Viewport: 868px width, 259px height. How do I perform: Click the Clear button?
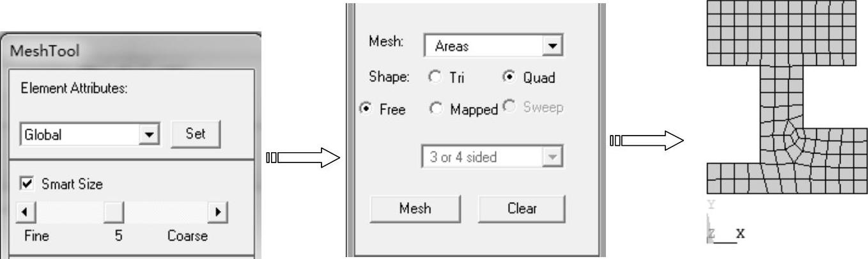point(522,208)
